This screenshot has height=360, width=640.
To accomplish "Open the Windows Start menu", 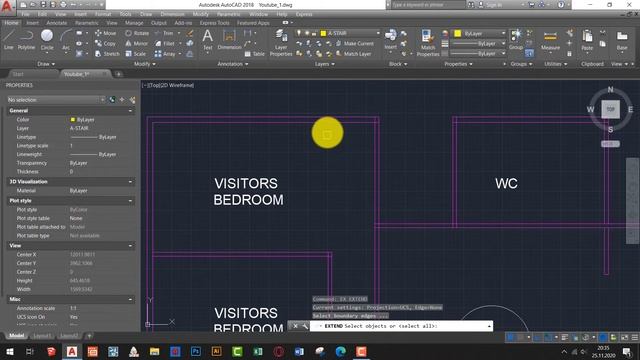I will pyautogui.click(x=9, y=351).
